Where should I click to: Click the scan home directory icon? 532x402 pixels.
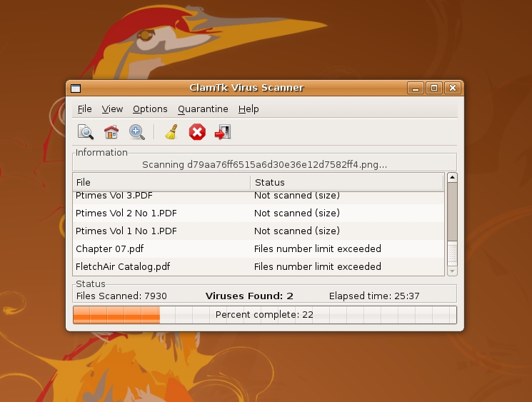point(111,132)
